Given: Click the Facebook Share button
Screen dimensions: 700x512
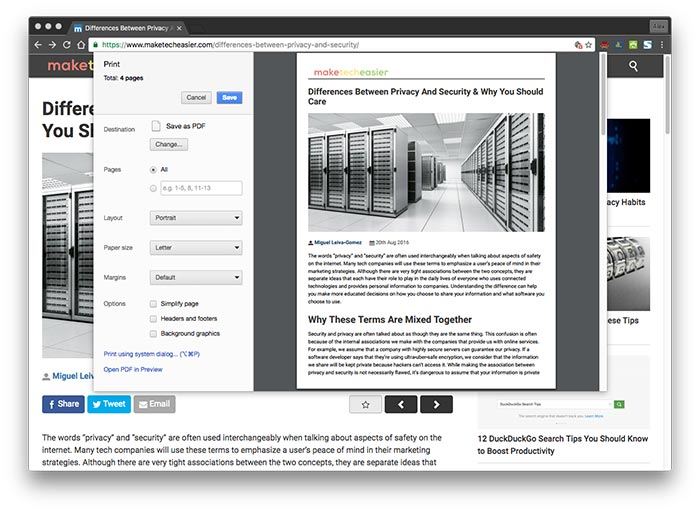Looking at the screenshot, I should pyautogui.click(x=63, y=404).
